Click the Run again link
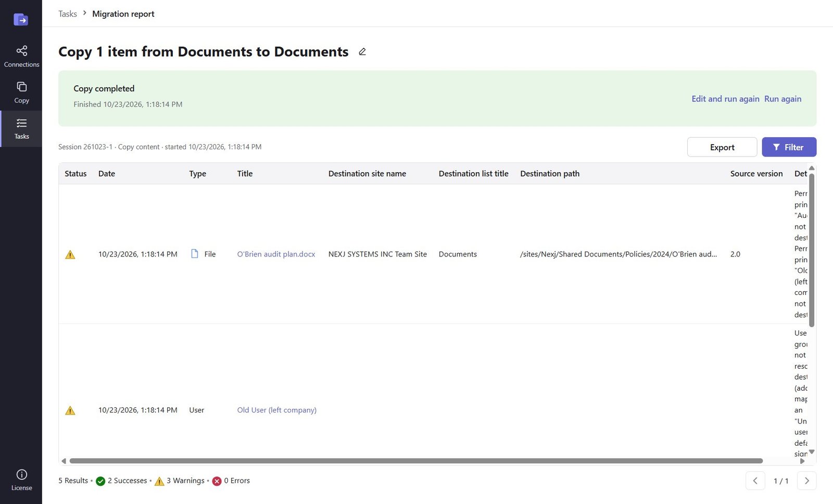The image size is (833, 504). 782,99
